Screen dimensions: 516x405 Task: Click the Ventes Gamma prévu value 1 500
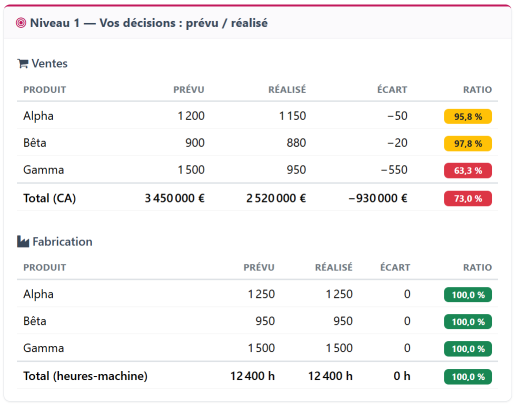(191, 170)
